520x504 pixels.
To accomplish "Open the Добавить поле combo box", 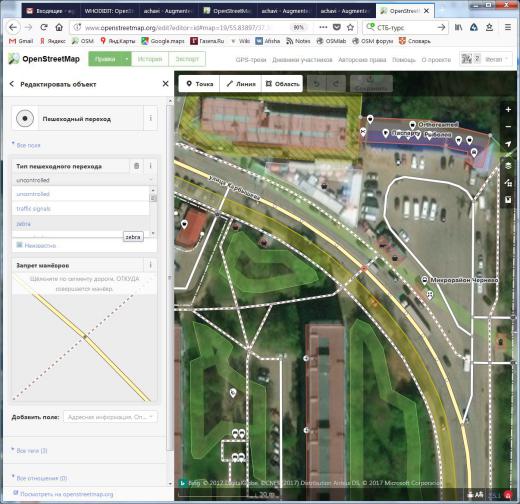I will click(110, 417).
